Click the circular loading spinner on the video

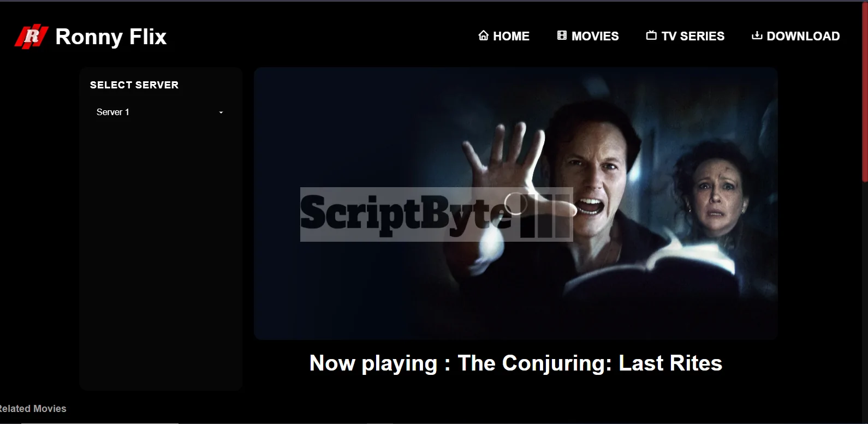point(515,204)
